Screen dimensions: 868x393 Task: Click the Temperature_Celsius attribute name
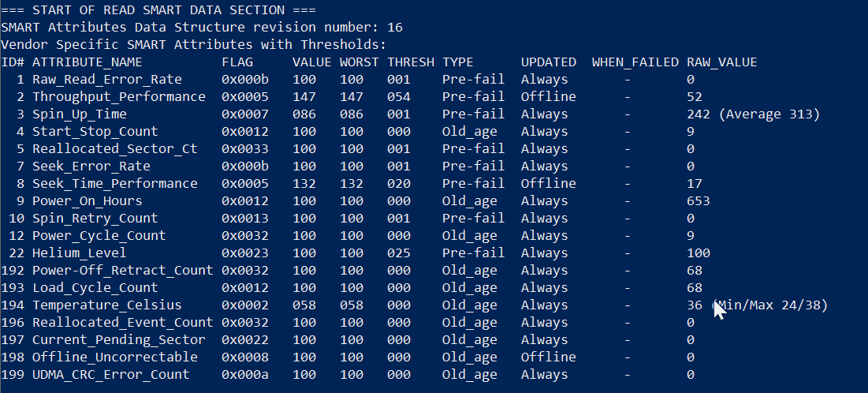[107, 305]
